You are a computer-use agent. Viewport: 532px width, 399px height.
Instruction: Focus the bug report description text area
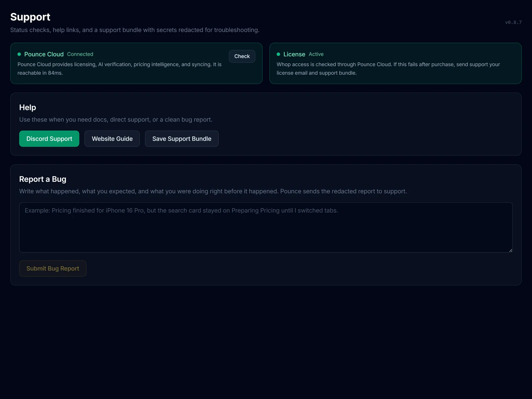(x=266, y=227)
